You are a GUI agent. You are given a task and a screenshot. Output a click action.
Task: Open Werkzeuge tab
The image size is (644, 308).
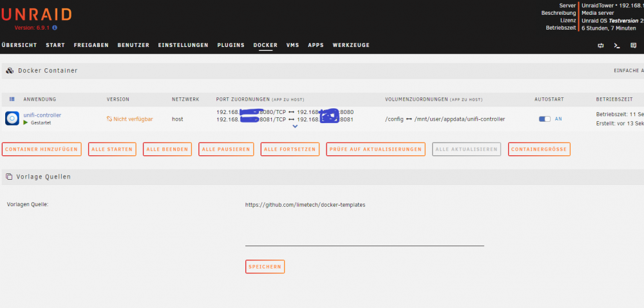[351, 45]
